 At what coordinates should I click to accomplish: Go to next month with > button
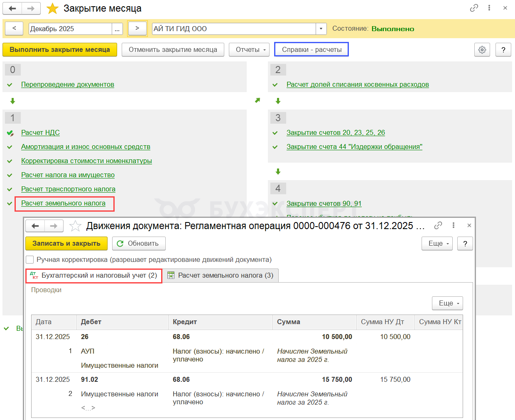coord(137,28)
